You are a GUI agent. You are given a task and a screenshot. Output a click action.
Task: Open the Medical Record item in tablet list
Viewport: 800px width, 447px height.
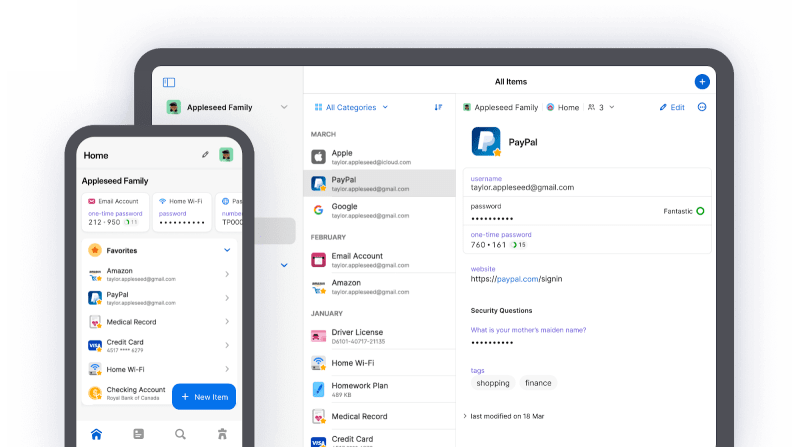pos(380,416)
